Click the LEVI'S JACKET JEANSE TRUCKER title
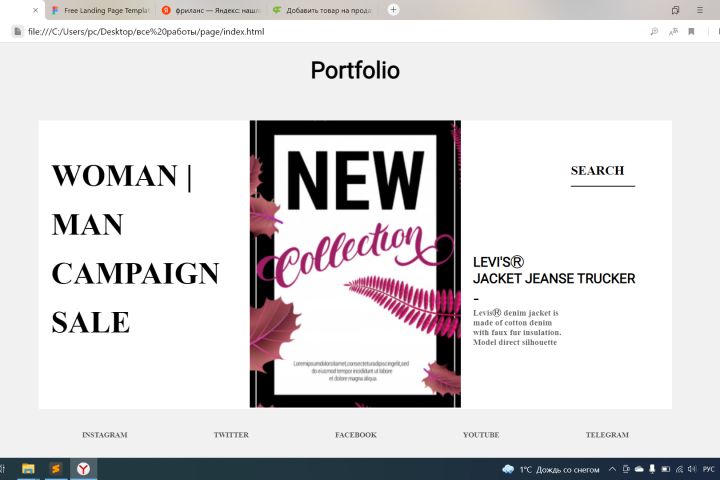The width and height of the screenshot is (720, 480). pos(554,270)
